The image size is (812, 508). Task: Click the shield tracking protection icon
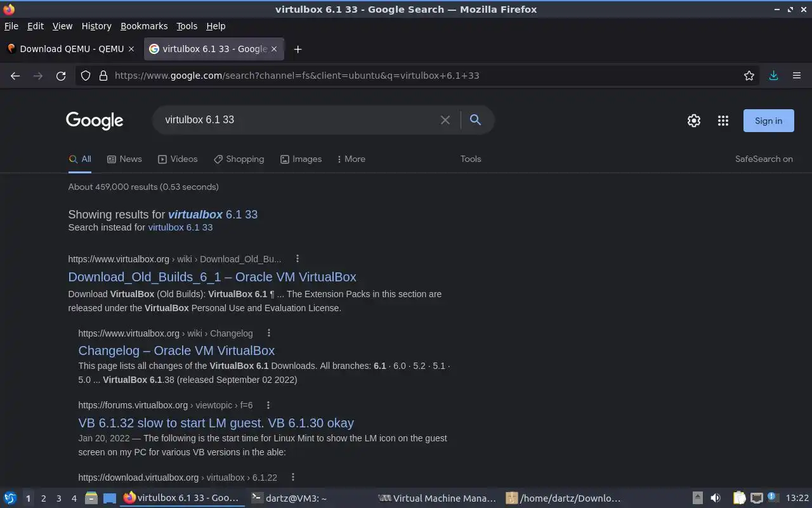tap(86, 76)
